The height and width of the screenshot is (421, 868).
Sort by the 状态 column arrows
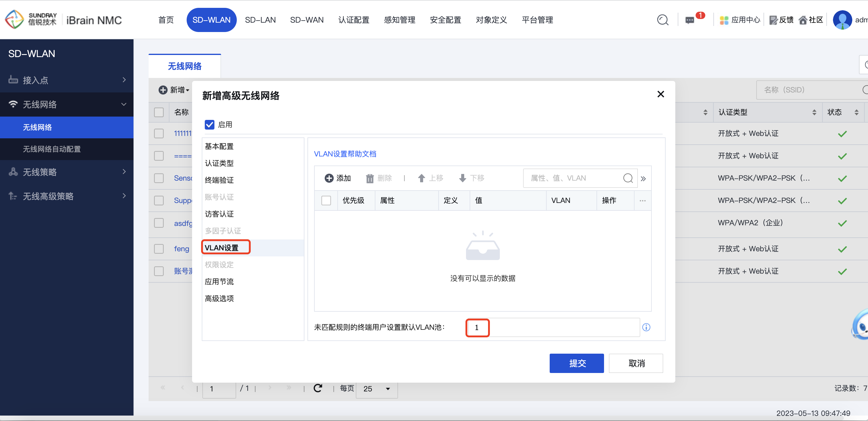click(856, 112)
